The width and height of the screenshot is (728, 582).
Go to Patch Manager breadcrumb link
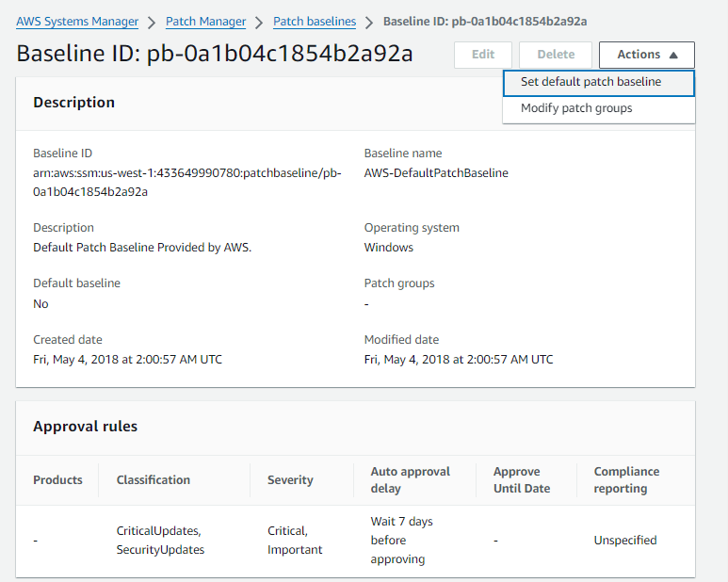tap(205, 22)
